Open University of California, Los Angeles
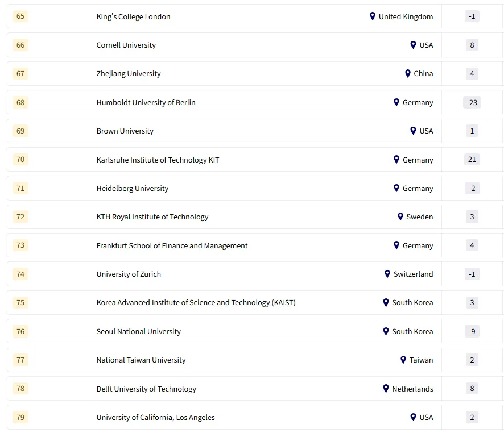This screenshot has width=504, height=433. coord(155,417)
